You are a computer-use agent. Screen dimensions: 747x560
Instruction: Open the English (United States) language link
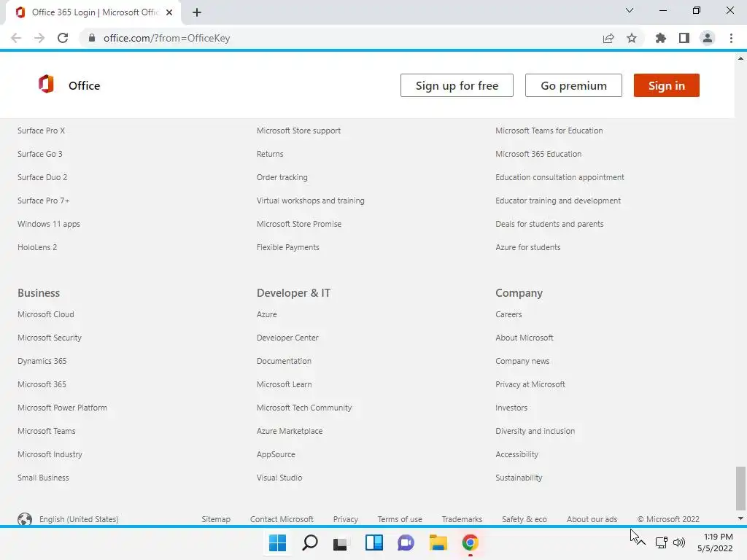coord(79,519)
